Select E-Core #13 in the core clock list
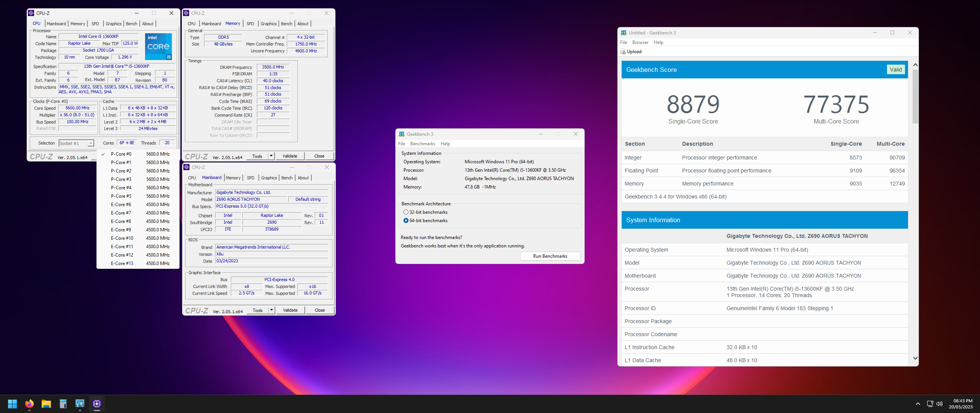This screenshot has width=980, height=413. pyautogui.click(x=138, y=263)
